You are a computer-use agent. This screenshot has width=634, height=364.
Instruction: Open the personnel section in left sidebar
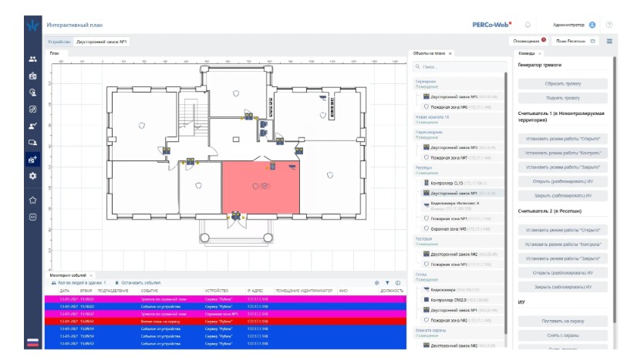pos(32,59)
